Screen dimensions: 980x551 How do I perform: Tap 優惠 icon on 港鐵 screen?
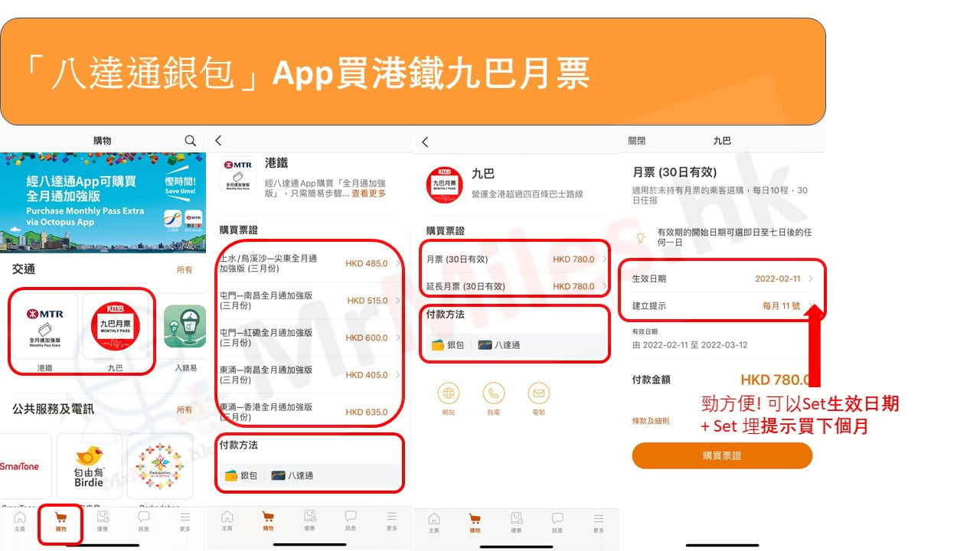[309, 520]
